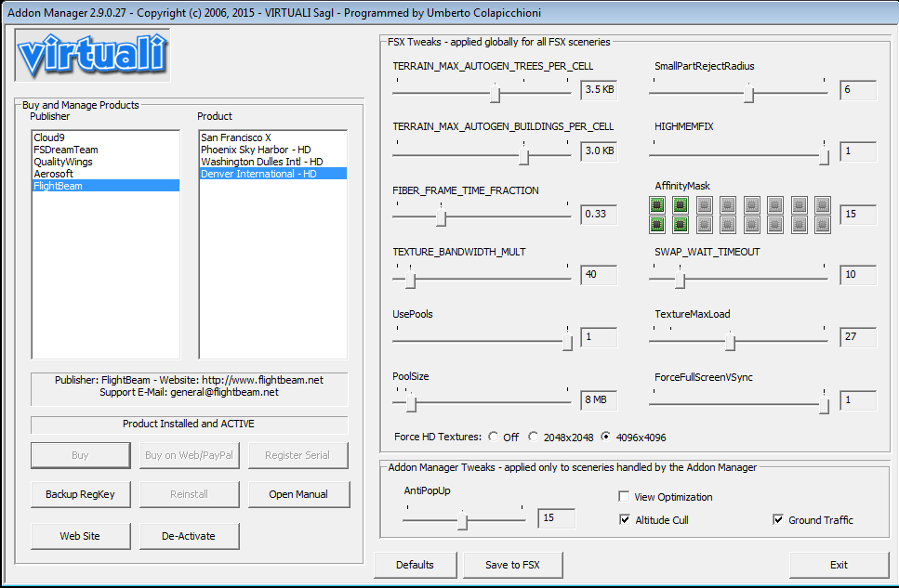Toggle seventh CPU core in AffinityMask bottom row

[800, 225]
